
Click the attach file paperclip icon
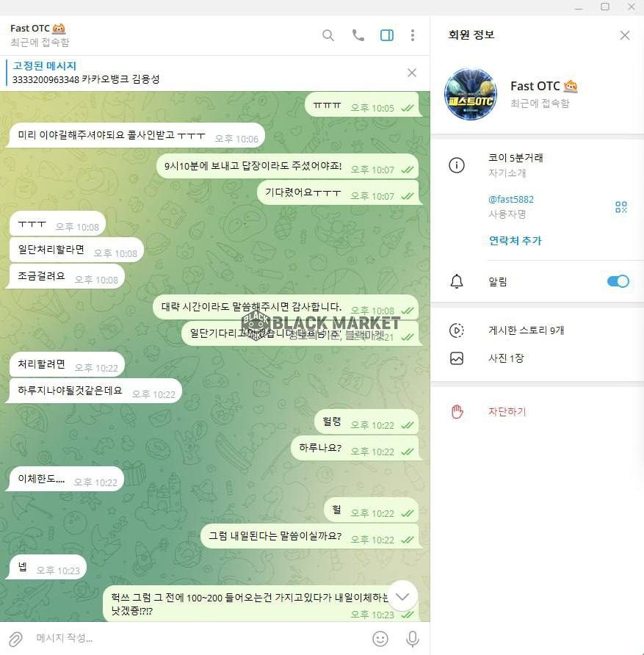pos(15,638)
